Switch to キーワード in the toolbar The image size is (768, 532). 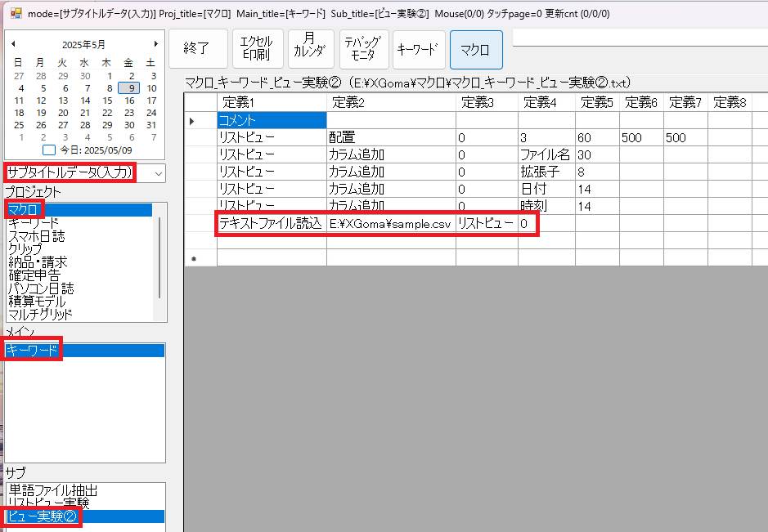click(419, 49)
